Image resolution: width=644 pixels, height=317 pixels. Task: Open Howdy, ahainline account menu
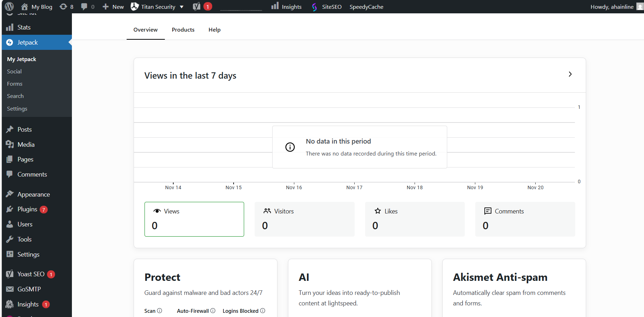[612, 7]
